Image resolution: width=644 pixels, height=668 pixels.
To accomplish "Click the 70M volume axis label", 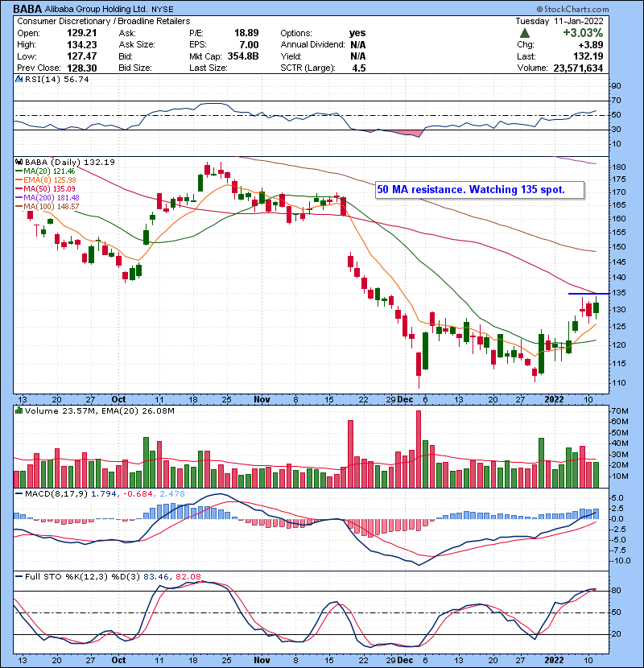I will coord(620,411).
